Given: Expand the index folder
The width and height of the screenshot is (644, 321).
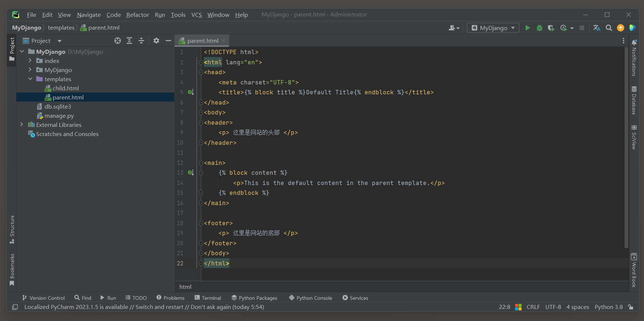Looking at the screenshot, I should [x=30, y=61].
